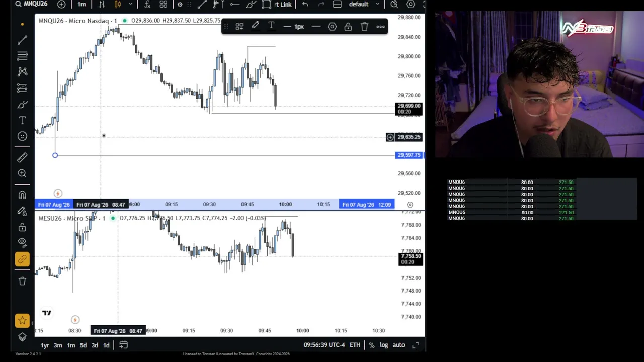Toggle log scale
This screenshot has width=644, height=362.
coord(384,345)
